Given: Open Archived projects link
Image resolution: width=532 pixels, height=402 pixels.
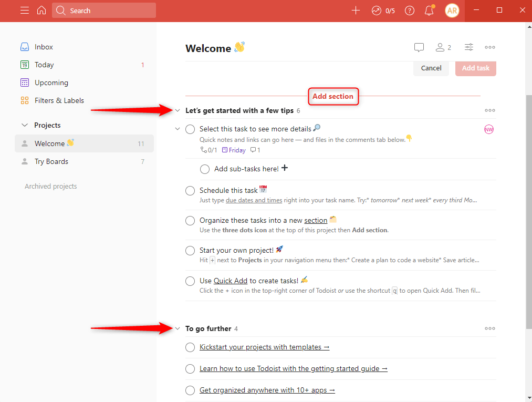Looking at the screenshot, I should [x=51, y=187].
